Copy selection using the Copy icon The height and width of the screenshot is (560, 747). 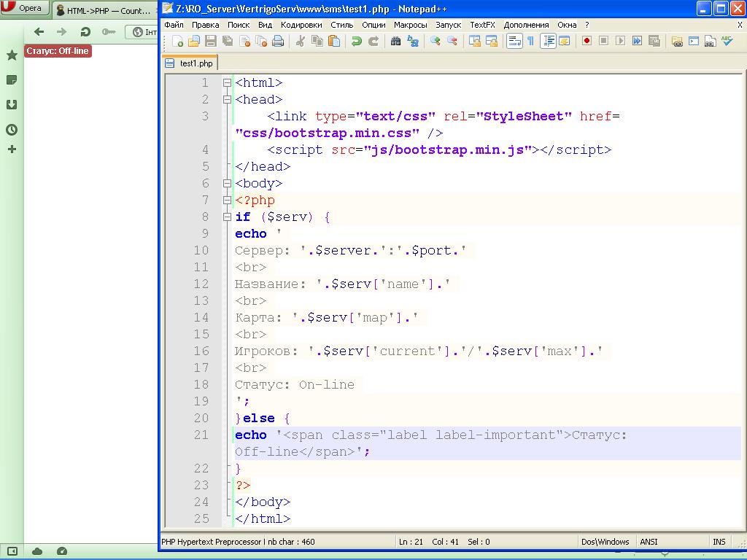317,42
